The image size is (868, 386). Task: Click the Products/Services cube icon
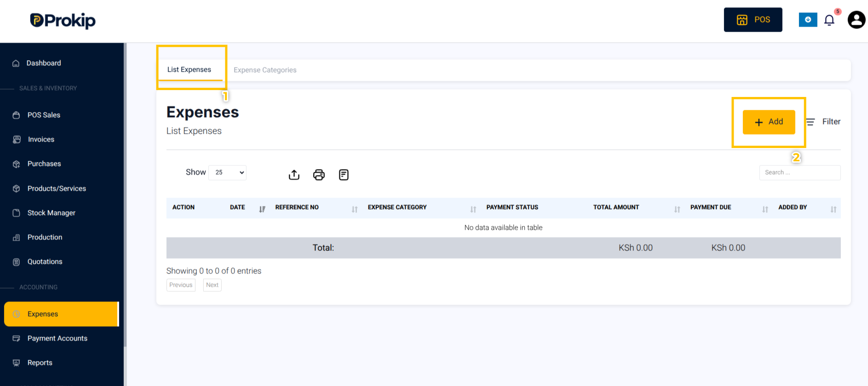tap(16, 188)
